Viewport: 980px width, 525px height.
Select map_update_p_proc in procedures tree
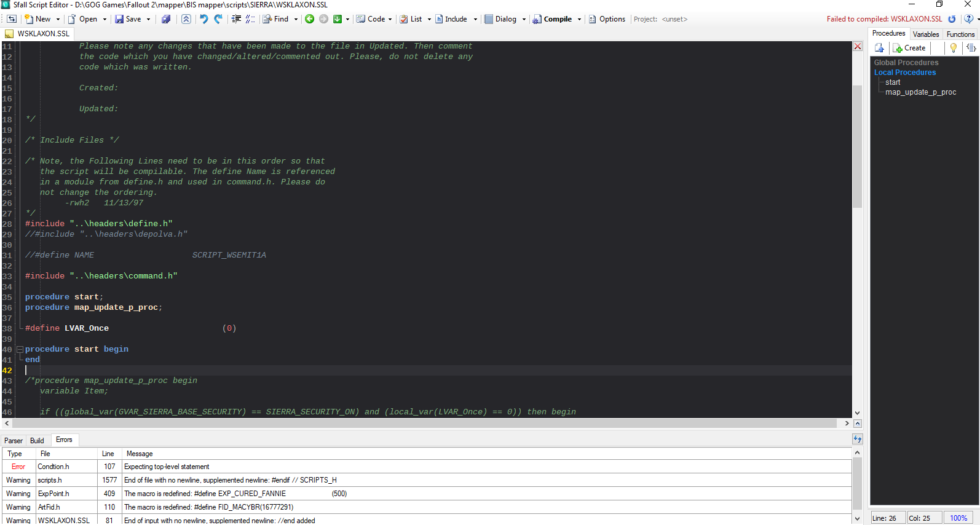pyautogui.click(x=920, y=92)
